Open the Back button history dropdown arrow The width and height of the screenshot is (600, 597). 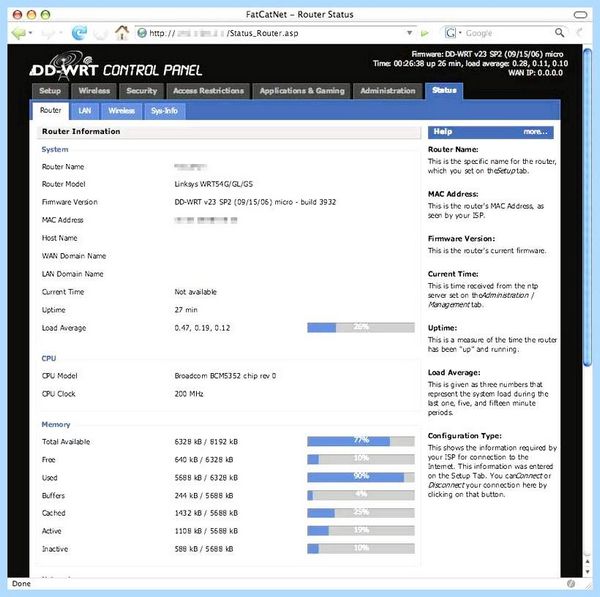[30, 33]
